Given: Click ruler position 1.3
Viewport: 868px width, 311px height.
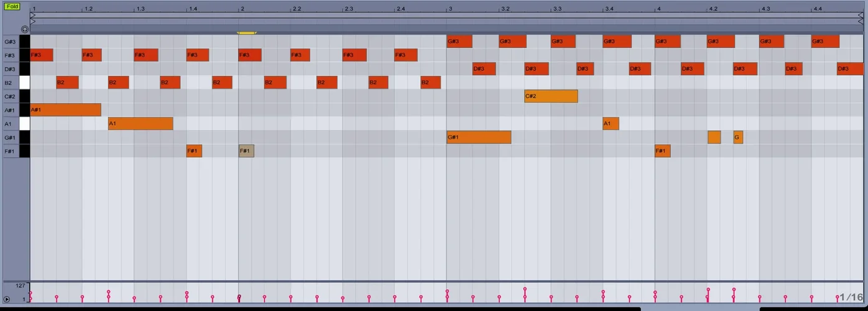Looking at the screenshot, I should pos(141,9).
